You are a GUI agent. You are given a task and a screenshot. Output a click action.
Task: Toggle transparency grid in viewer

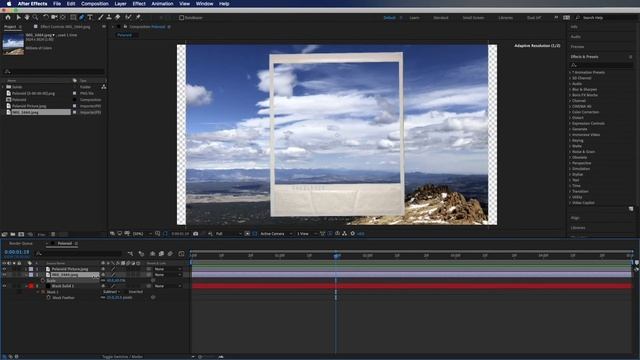255,234
